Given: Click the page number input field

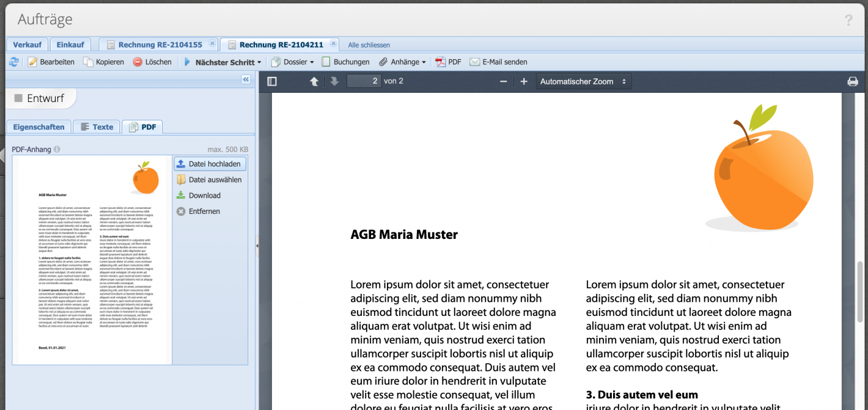Looking at the screenshot, I should click(x=364, y=81).
